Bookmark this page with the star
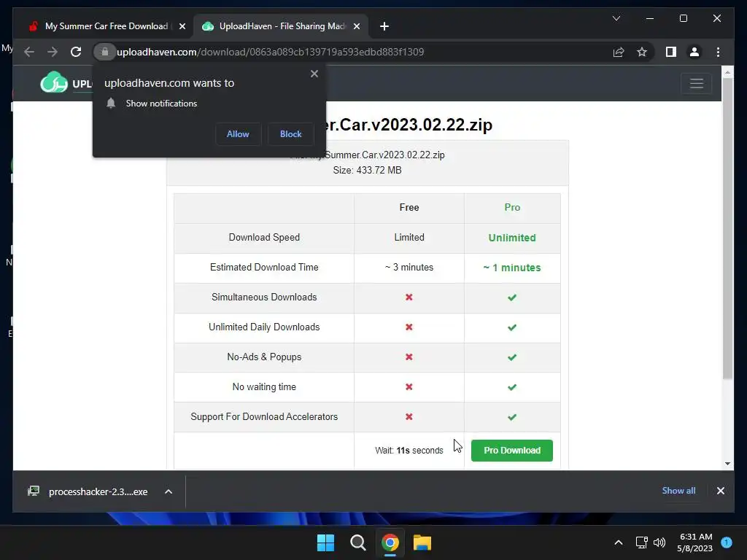 pyautogui.click(x=642, y=52)
